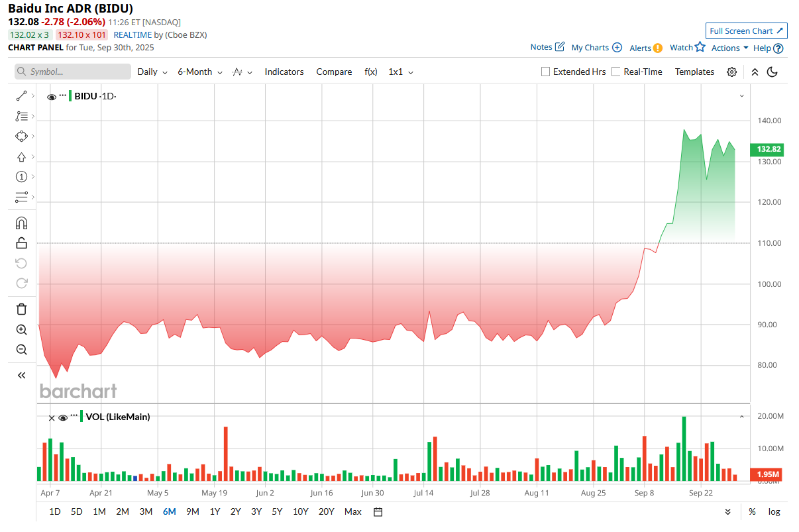The height and width of the screenshot is (532, 799).
Task: Enable Real-Time checkbox
Action: click(x=616, y=72)
